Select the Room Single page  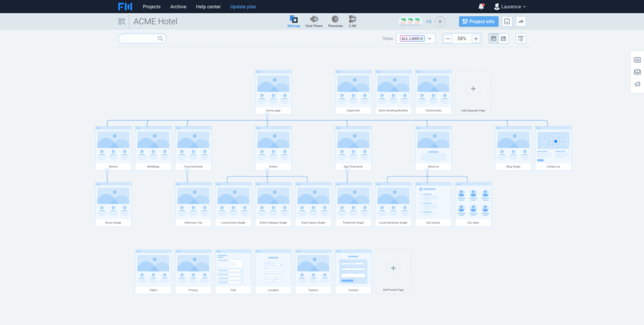[113, 204]
